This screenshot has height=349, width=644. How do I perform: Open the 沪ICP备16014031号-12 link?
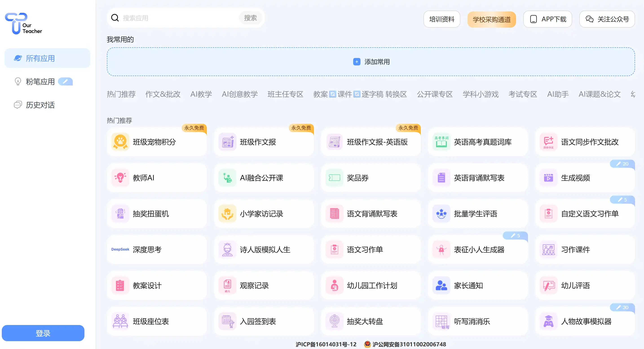326,344
